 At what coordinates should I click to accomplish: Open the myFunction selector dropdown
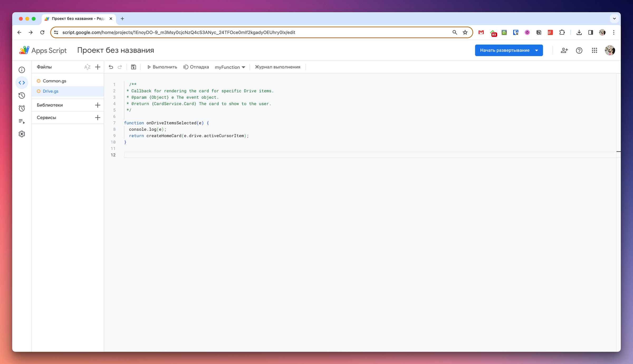coord(230,67)
